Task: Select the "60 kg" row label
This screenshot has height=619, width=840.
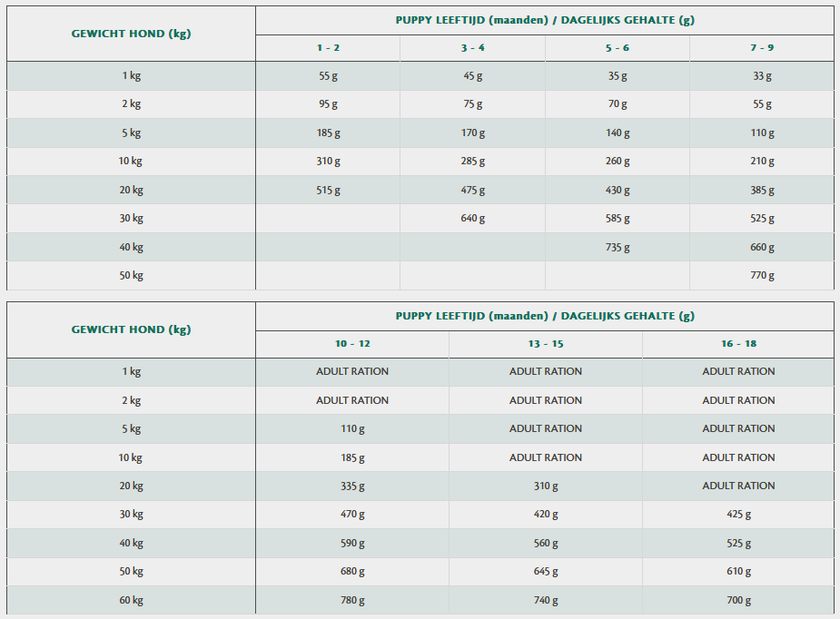Action: point(132,601)
